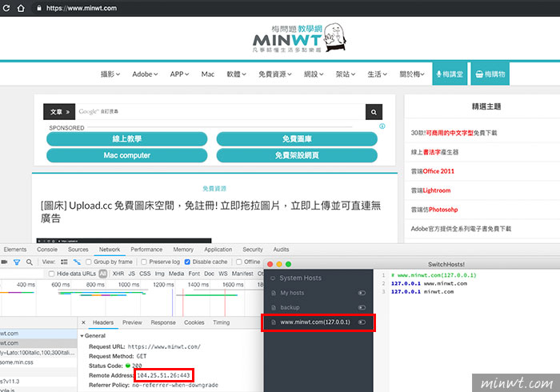Expand the 攝影 nav dropdown
Viewport: 560px width, 392px height.
110,74
